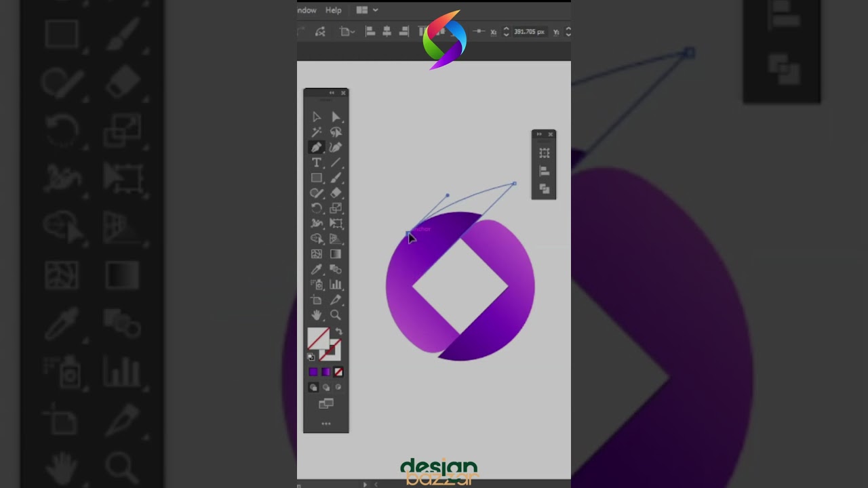Enable Draw Inside mode

pyautogui.click(x=338, y=388)
